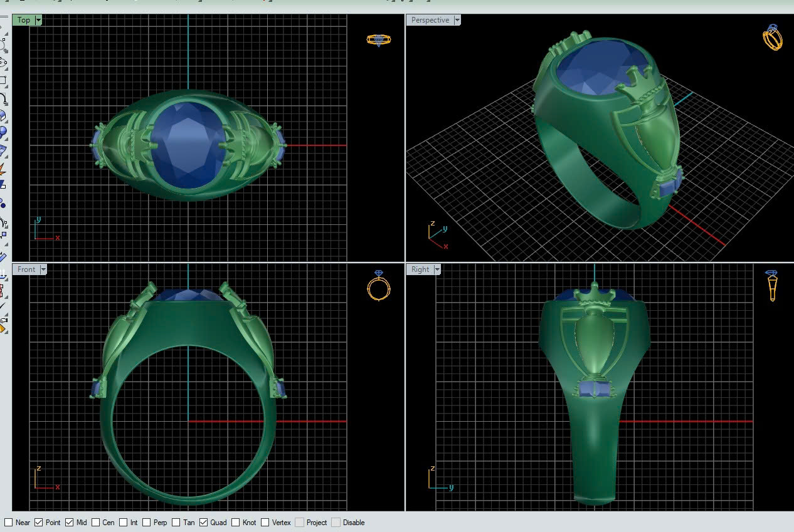
Task: Select the Rectangle tool in left toolbar
Action: point(3,80)
